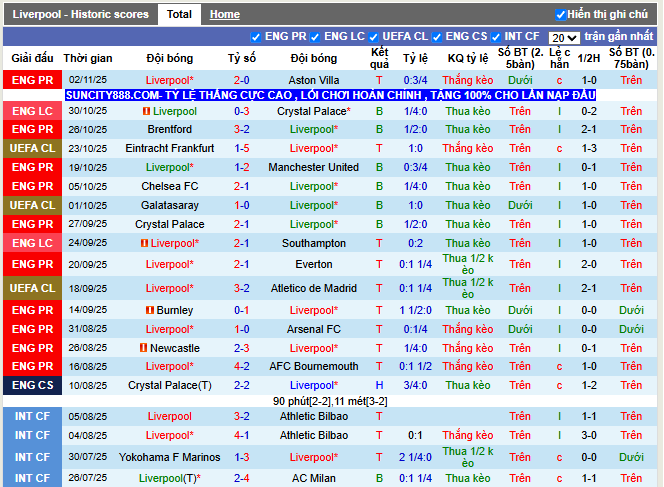Click the 90 phút[2-2],11 mét[3-2] note

pos(330,401)
